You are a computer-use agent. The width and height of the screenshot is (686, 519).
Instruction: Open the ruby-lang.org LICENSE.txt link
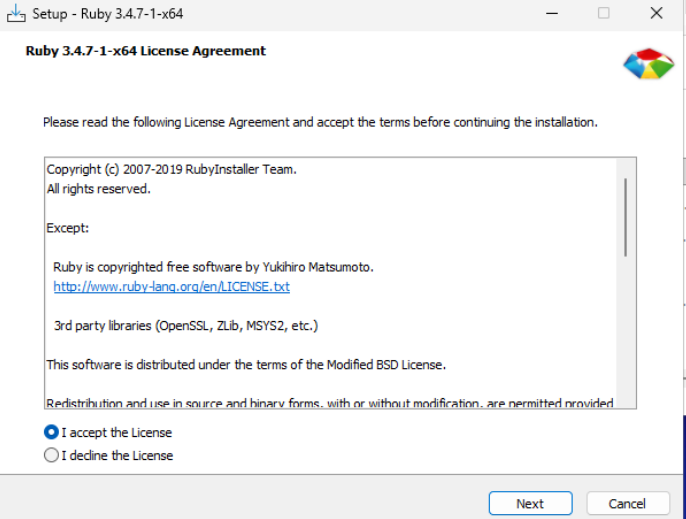pyautogui.click(x=171, y=287)
